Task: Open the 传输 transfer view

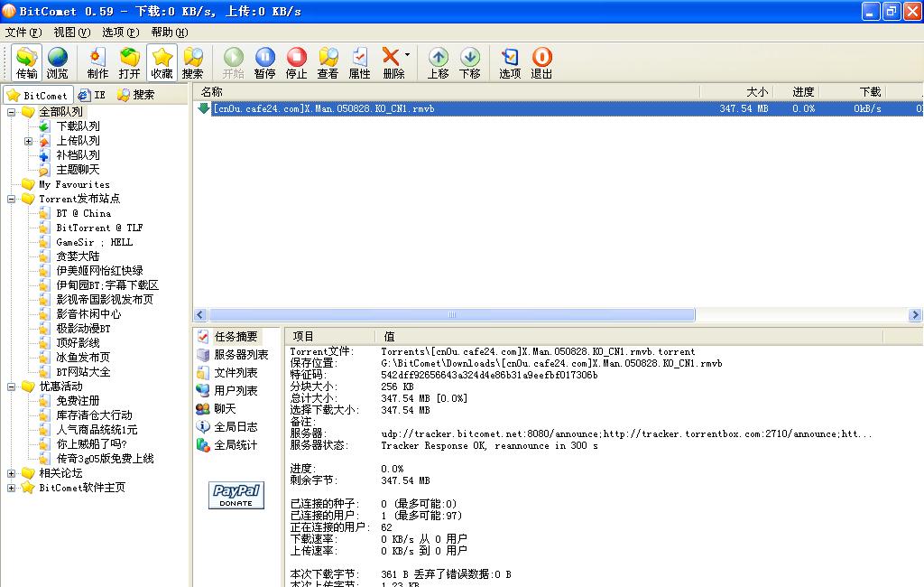Action: tap(26, 62)
